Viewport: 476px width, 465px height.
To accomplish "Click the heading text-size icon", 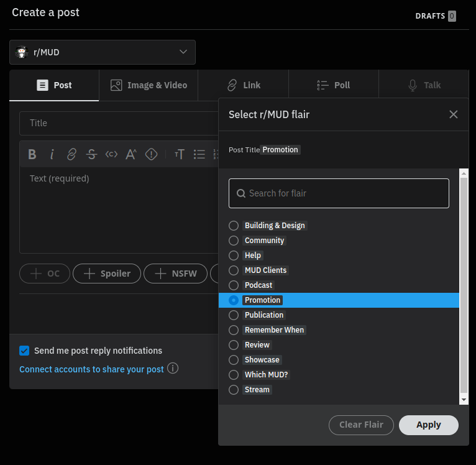I will [x=179, y=155].
